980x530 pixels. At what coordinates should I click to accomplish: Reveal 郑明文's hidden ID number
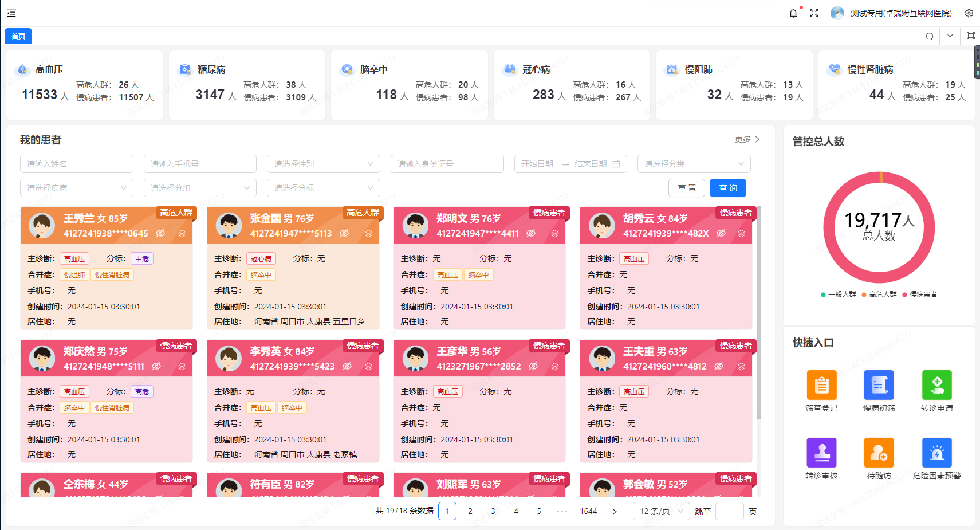click(x=531, y=233)
